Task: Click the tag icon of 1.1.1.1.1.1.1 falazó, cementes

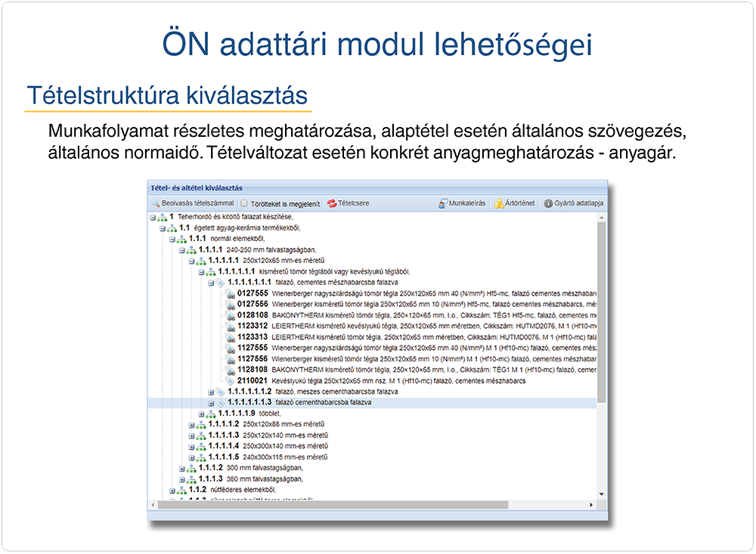Action: (220, 283)
